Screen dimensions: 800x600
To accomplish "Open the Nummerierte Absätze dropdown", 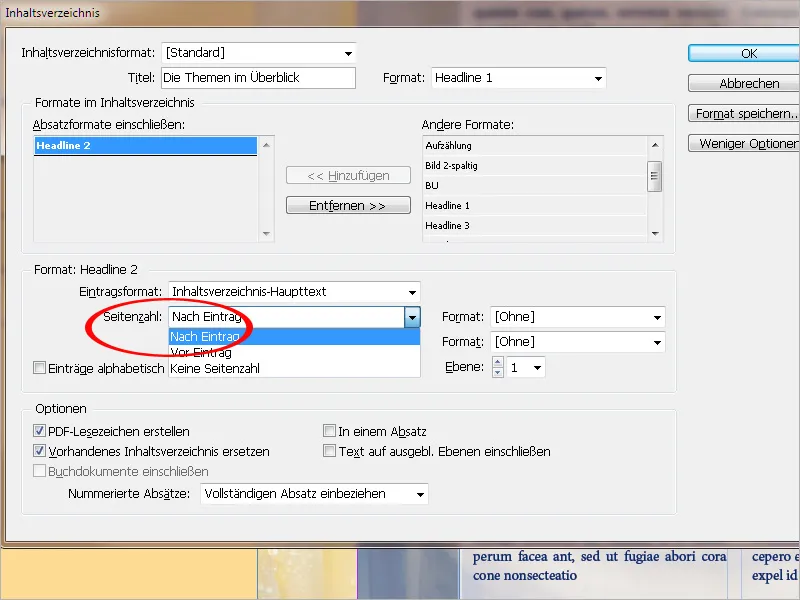I will [x=422, y=493].
